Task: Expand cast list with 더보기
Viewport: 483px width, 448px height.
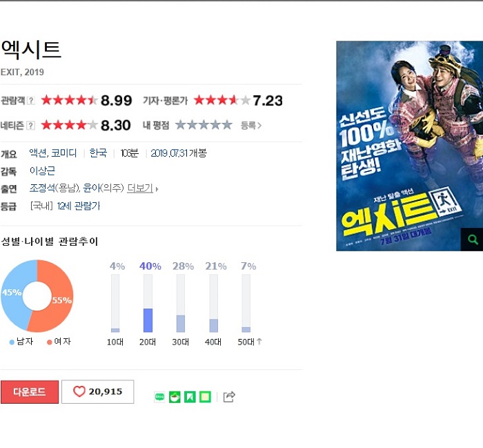Action: click(x=142, y=188)
